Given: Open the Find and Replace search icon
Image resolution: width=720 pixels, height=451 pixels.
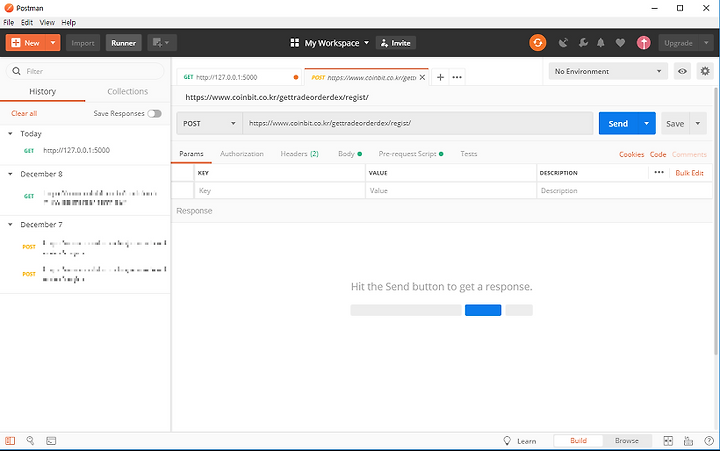Looking at the screenshot, I should 30,441.
